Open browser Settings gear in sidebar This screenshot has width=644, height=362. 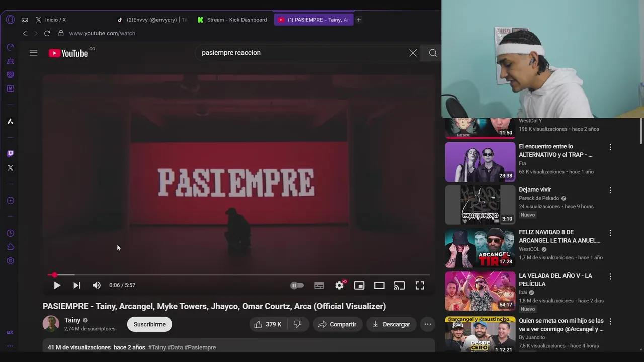click(x=10, y=261)
